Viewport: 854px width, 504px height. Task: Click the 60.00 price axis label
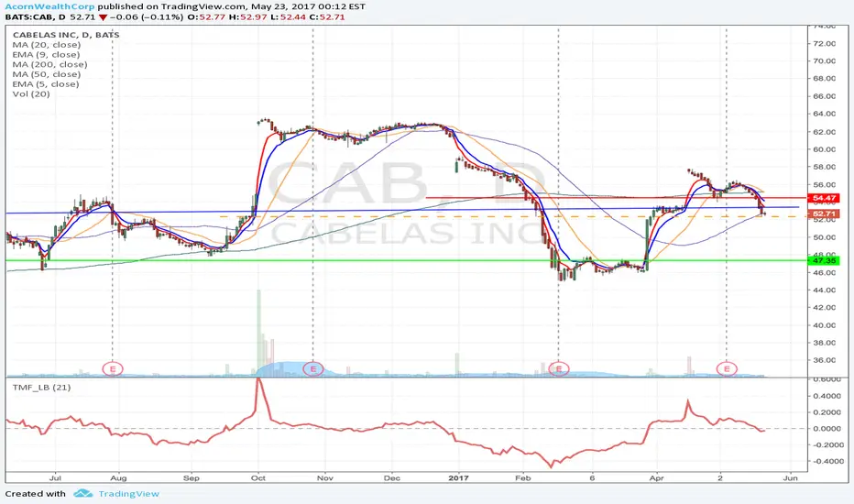point(824,149)
